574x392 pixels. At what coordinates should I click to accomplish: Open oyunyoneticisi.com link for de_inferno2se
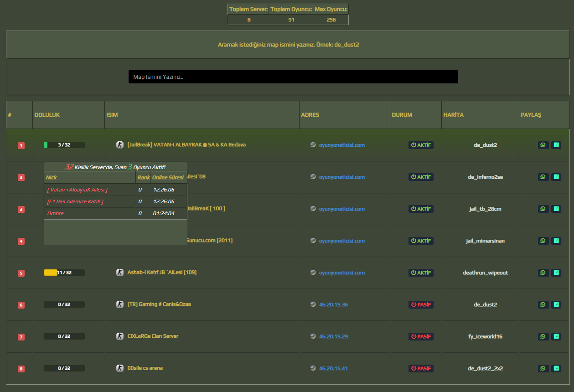tap(342, 177)
